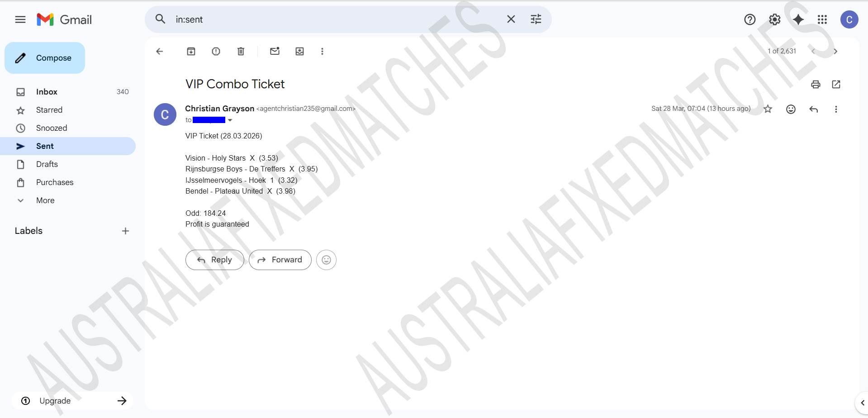Click the 'IJsselmeervogels - Hoek' line
Image resolution: width=868 pixels, height=418 pixels.
tap(242, 180)
